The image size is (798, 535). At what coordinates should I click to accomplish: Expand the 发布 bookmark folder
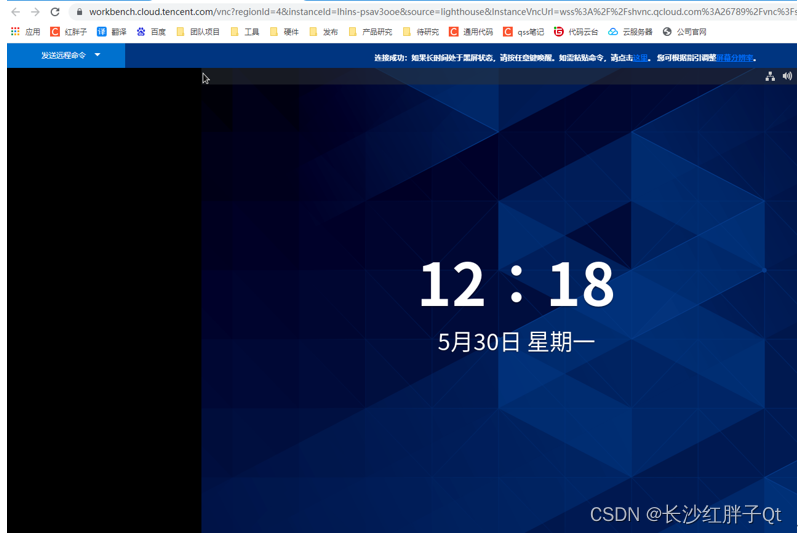pyautogui.click(x=324, y=32)
